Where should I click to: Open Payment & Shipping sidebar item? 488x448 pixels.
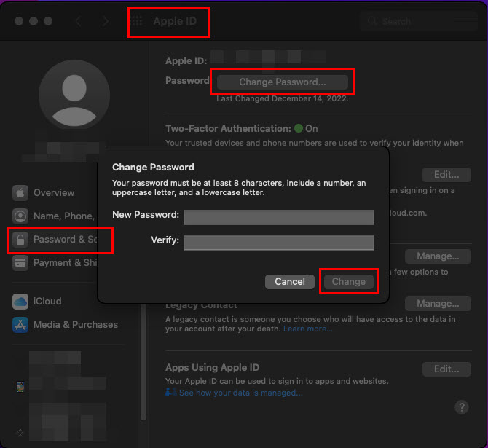[55, 263]
